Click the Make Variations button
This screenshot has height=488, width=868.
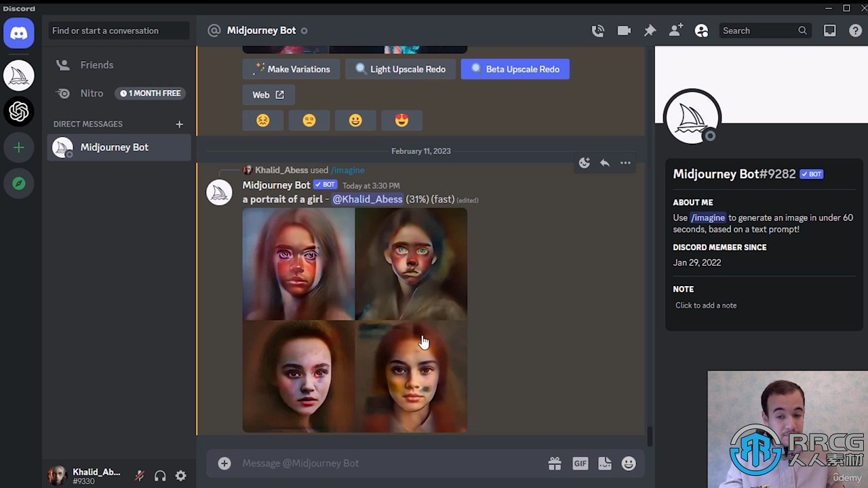[292, 69]
